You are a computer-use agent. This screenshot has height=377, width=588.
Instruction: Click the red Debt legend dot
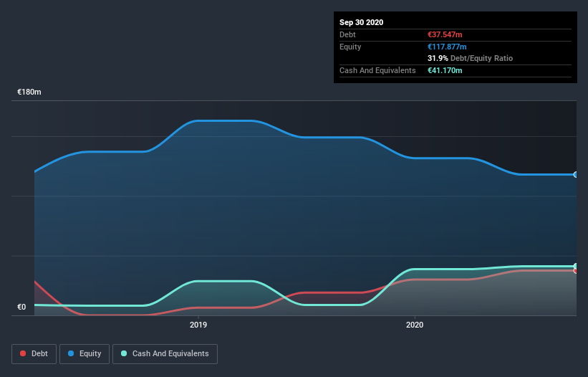click(x=23, y=353)
